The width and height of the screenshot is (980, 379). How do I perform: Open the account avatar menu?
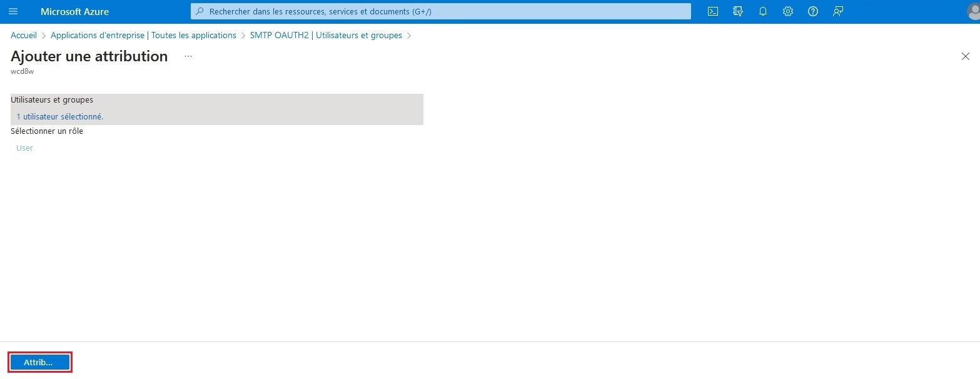[x=972, y=12]
